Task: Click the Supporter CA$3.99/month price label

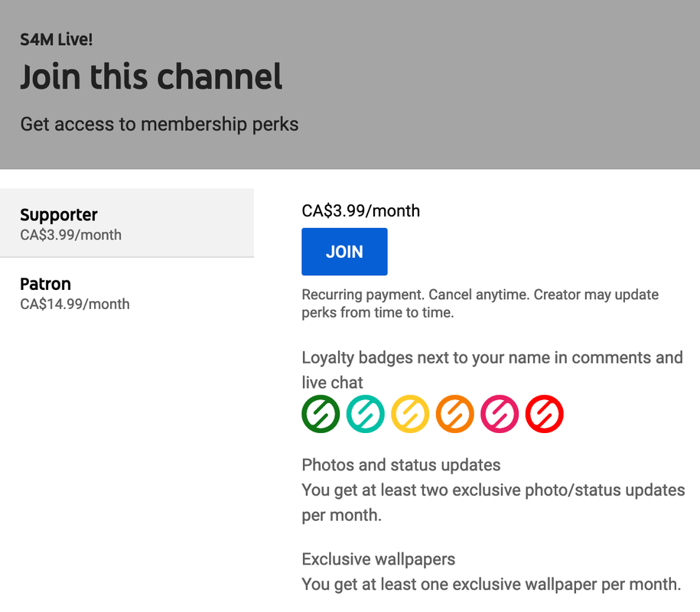Action: [70, 235]
